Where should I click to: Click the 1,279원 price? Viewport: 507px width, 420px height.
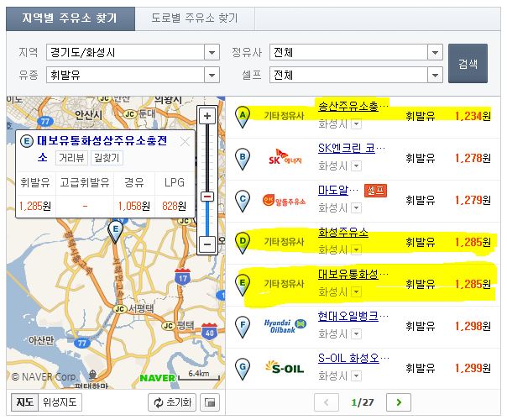point(473,200)
